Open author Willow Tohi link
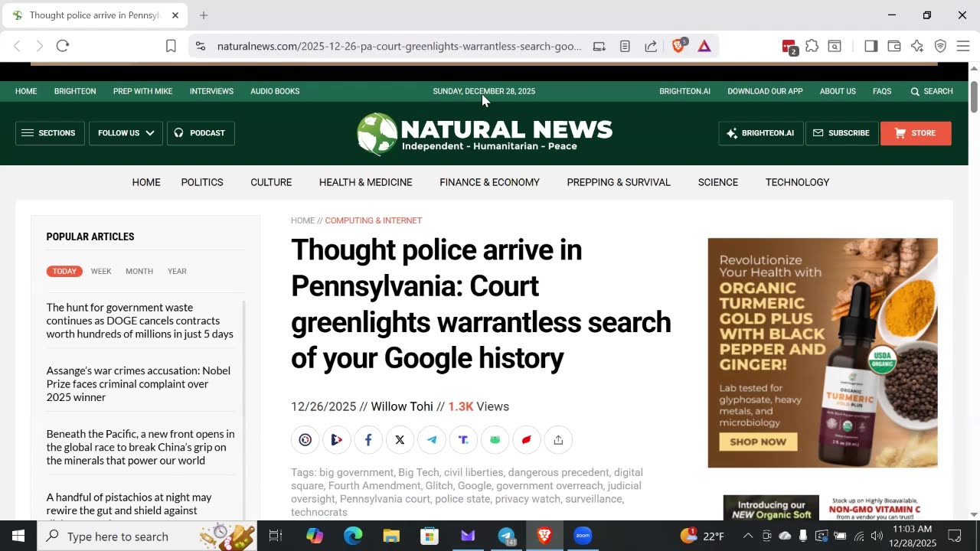The image size is (980, 551). click(402, 406)
